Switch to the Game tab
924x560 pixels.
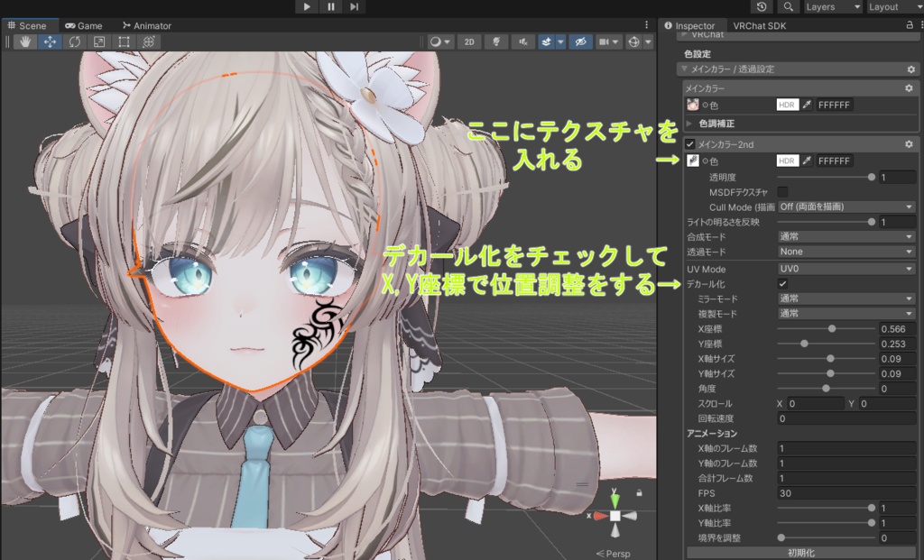coord(84,25)
